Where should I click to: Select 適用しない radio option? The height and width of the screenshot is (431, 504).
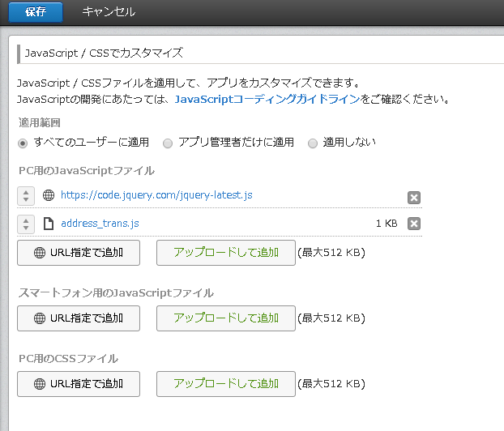313,143
